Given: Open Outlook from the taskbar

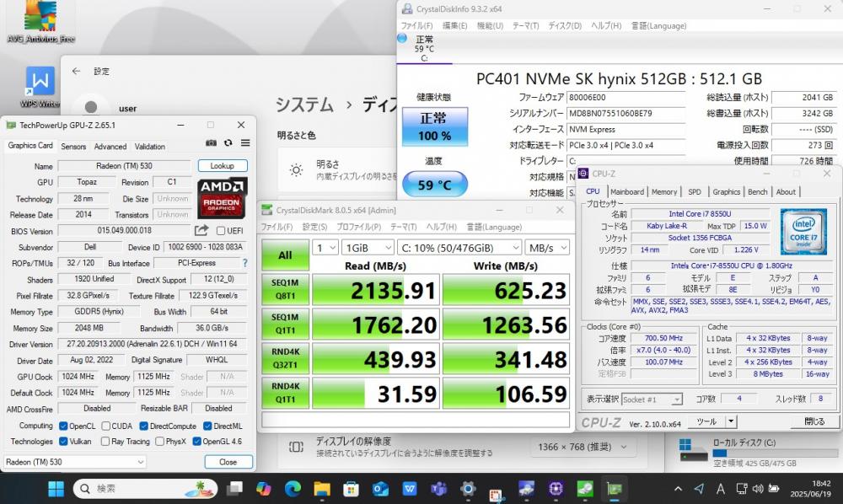Looking at the screenshot, I should 380,489.
